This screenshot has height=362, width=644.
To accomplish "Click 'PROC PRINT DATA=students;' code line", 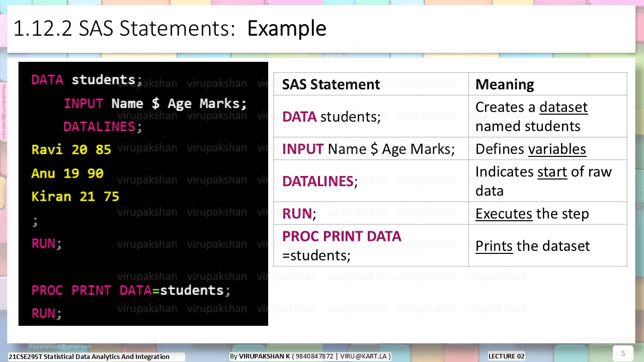I will pyautogui.click(x=131, y=291).
